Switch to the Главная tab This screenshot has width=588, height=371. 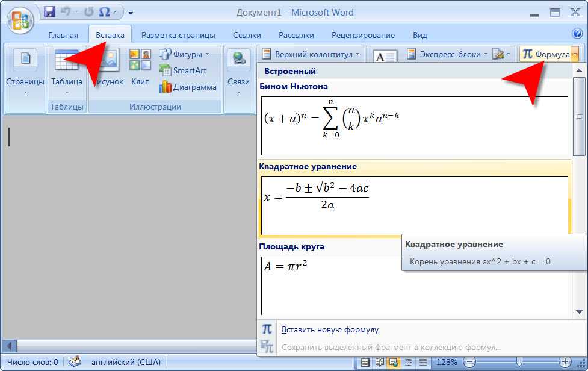point(63,35)
